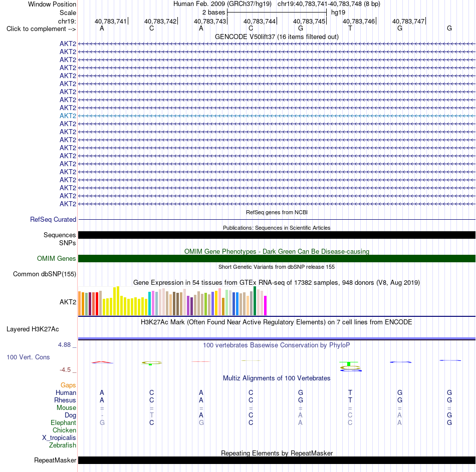The height and width of the screenshot is (472, 476).
Task: Click the -4.5 PhyloP minimum value
Action: [65, 370]
